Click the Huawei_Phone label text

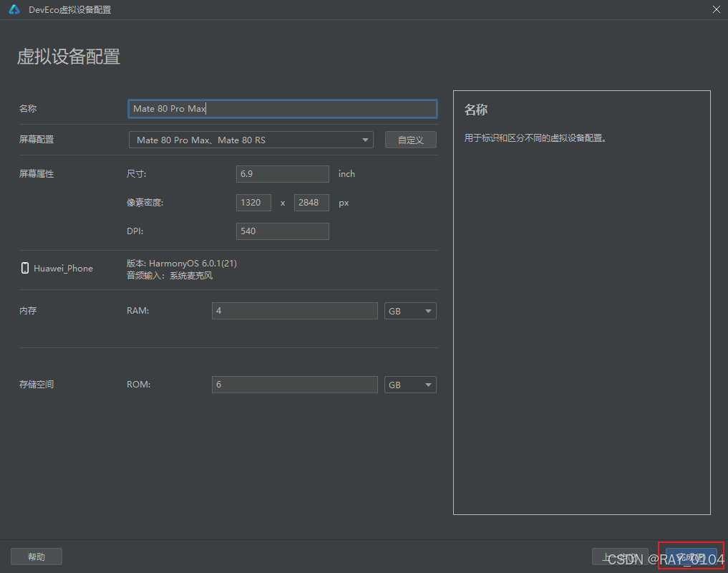pos(63,269)
